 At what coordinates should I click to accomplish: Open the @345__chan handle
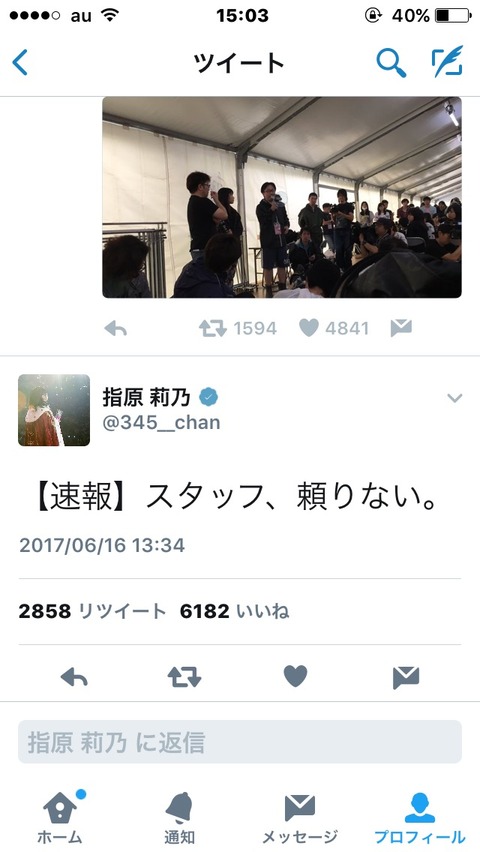pos(161,423)
